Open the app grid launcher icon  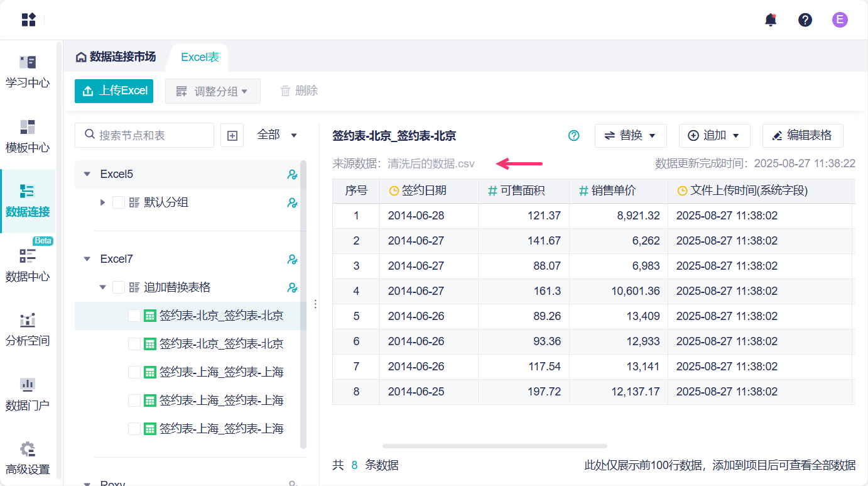[28, 19]
